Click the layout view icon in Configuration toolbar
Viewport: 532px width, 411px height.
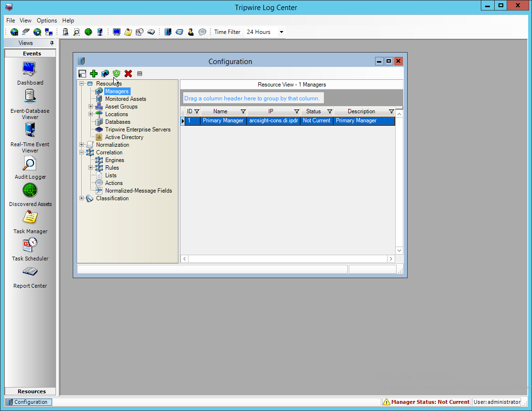tap(82, 74)
